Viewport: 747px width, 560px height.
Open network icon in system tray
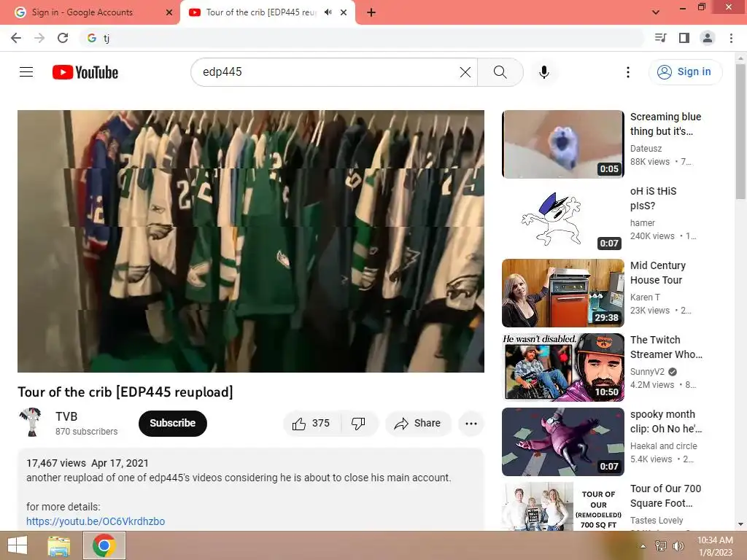pyautogui.click(x=661, y=546)
